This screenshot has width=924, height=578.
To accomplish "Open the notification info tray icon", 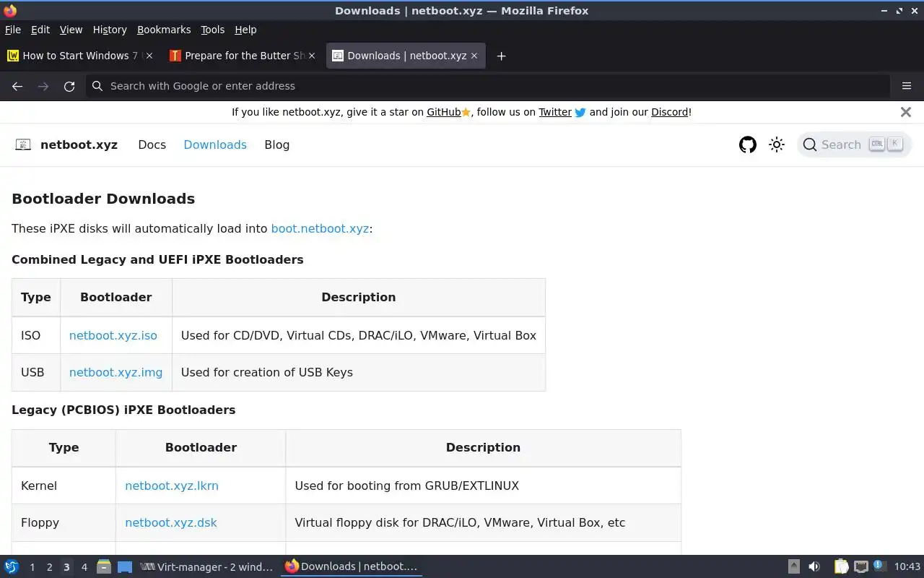I will pos(879,566).
